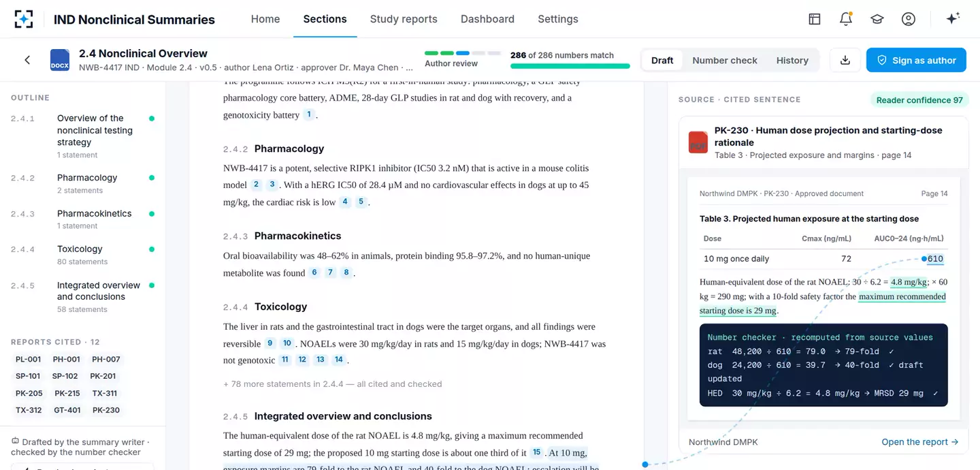The image size is (980, 470).
Task: Open cited report PH-001
Action: click(x=67, y=359)
